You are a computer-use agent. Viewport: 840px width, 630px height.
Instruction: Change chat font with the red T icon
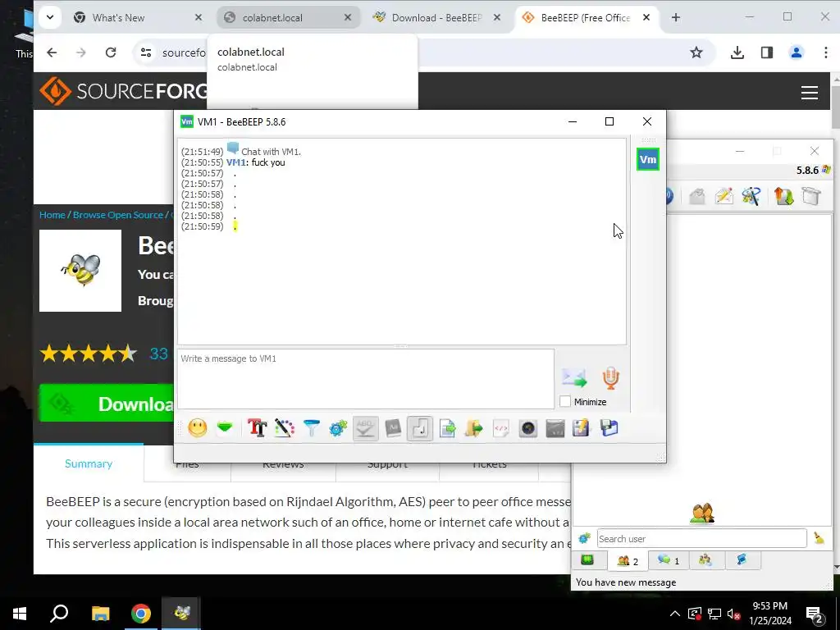click(x=257, y=428)
